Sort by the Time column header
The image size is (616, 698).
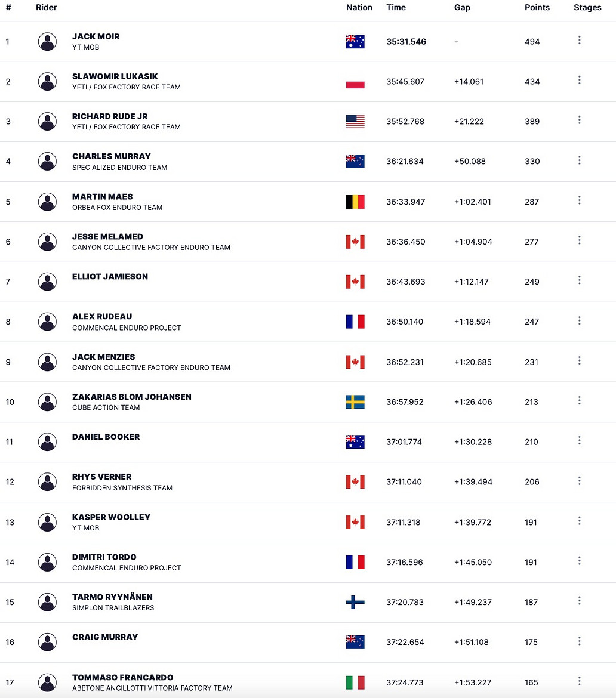(x=396, y=8)
